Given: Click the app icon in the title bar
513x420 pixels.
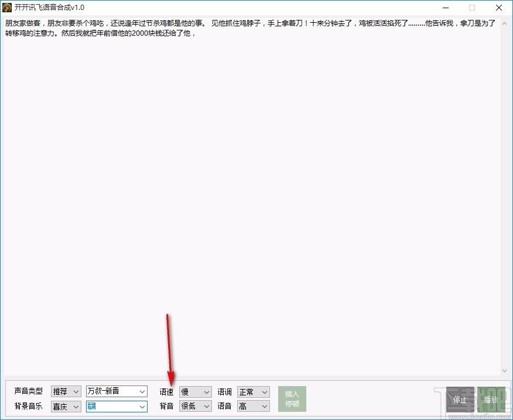Looking at the screenshot, I should click(x=7, y=8).
